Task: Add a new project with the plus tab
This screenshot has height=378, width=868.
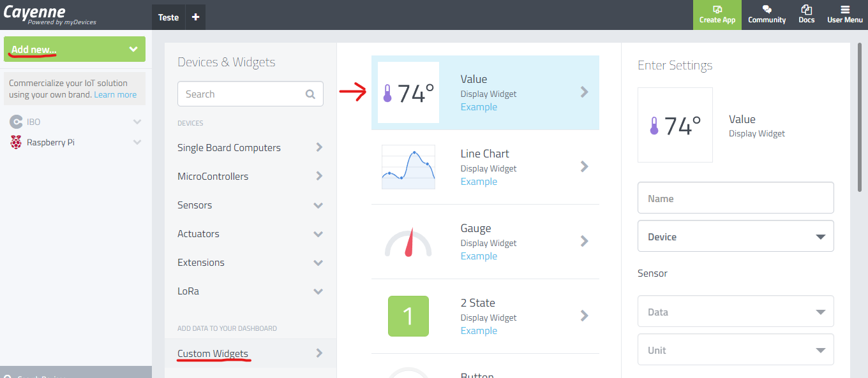Action: tap(195, 17)
